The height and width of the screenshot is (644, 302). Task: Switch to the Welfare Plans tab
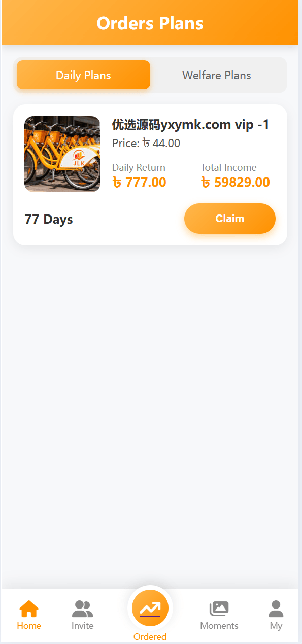(217, 75)
